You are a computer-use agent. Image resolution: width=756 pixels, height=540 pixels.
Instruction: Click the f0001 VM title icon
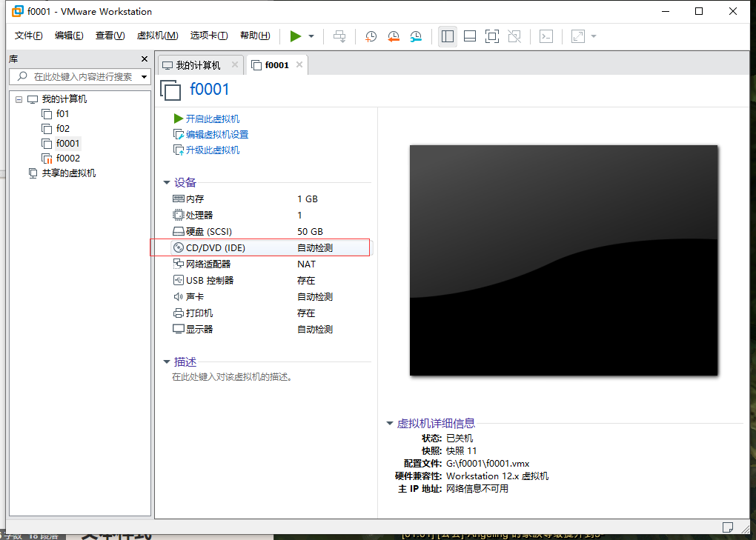170,90
